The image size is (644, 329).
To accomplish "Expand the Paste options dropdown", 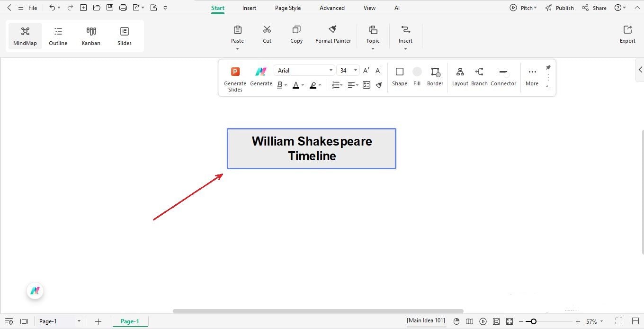I will [237, 48].
